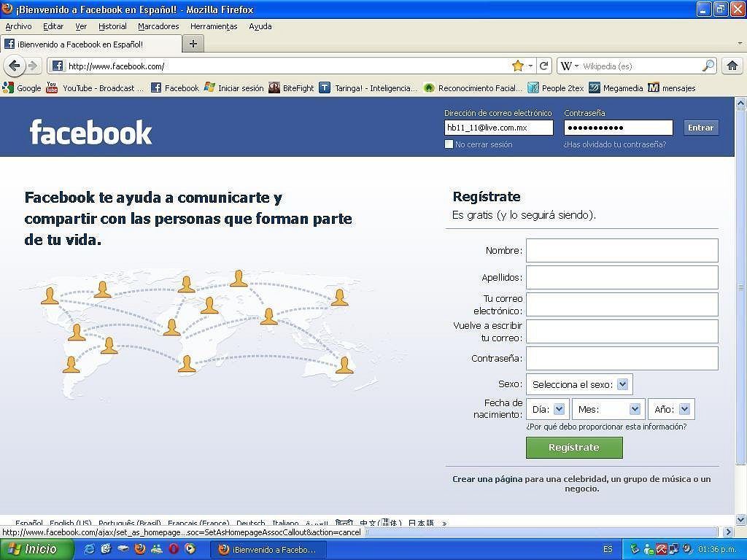The width and height of the screenshot is (747, 560).
Task: Open the Google bookmark
Action: click(x=21, y=87)
